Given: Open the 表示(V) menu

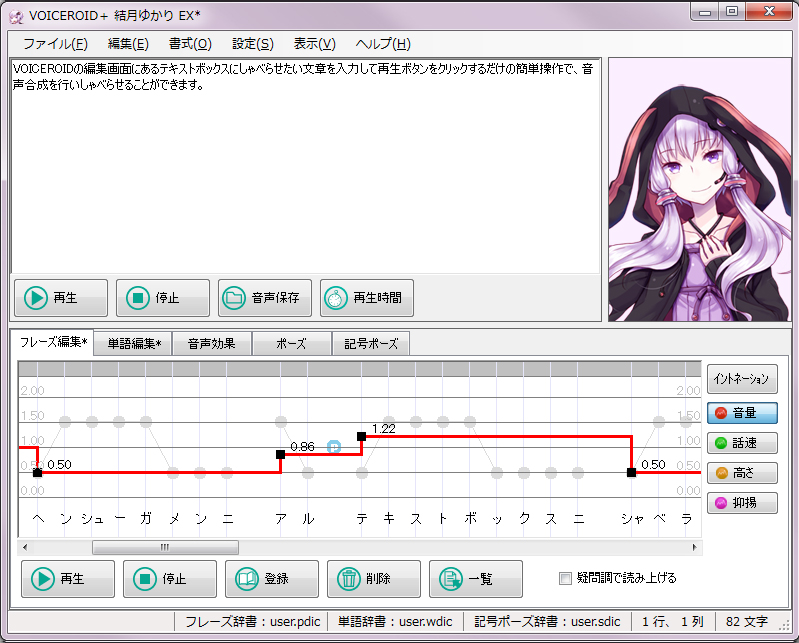Looking at the screenshot, I should pos(314,44).
